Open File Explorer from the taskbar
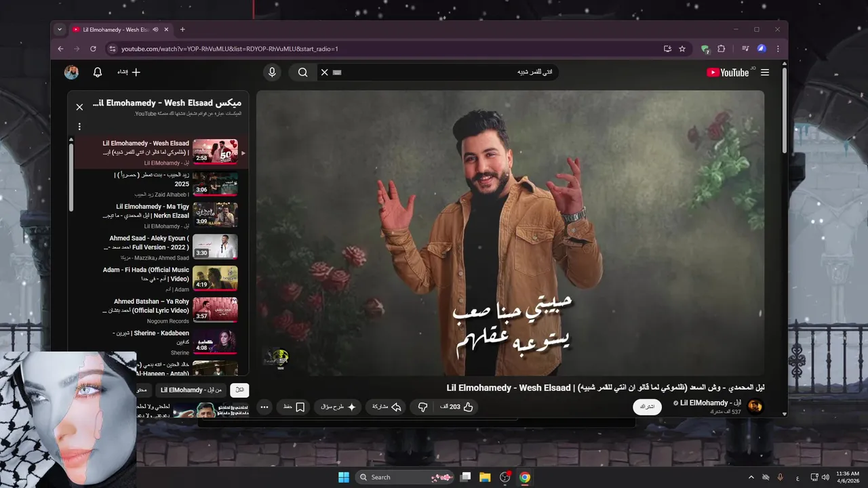 pyautogui.click(x=485, y=477)
